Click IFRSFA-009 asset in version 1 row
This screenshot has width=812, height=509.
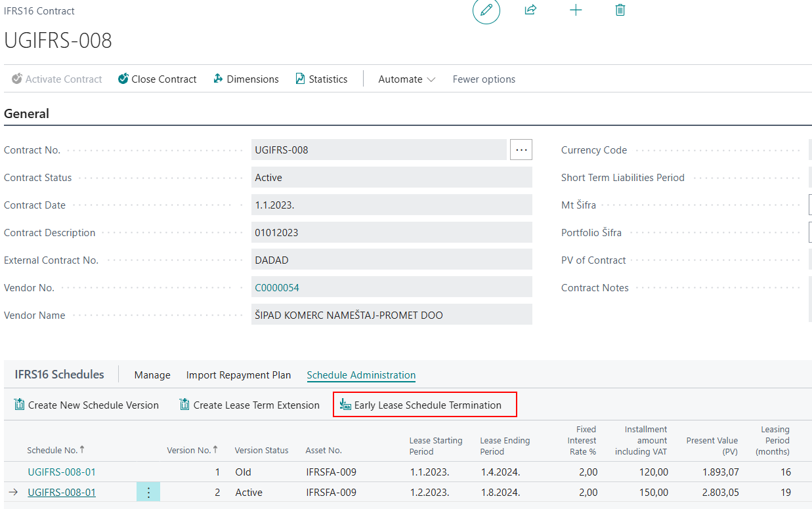point(331,472)
